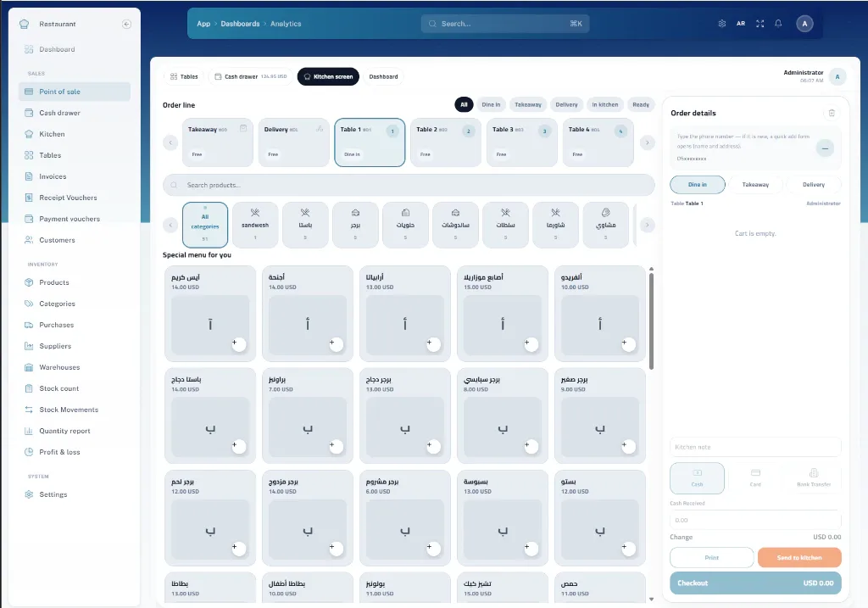
Task: Select the مشاوي category tile
Action: (x=605, y=225)
